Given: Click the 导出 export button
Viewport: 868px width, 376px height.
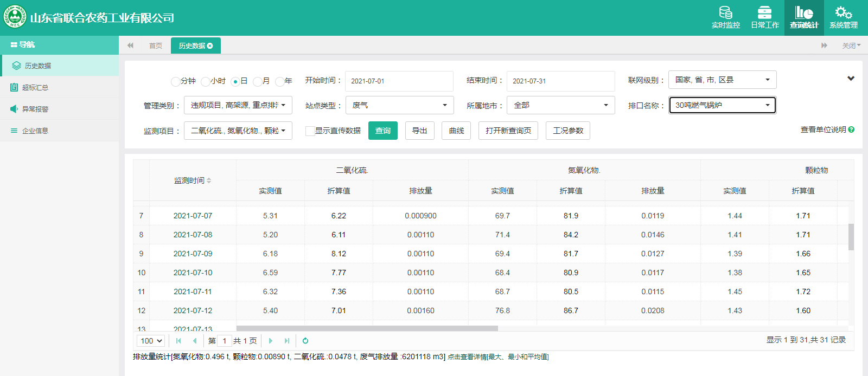Looking at the screenshot, I should pyautogui.click(x=419, y=131).
